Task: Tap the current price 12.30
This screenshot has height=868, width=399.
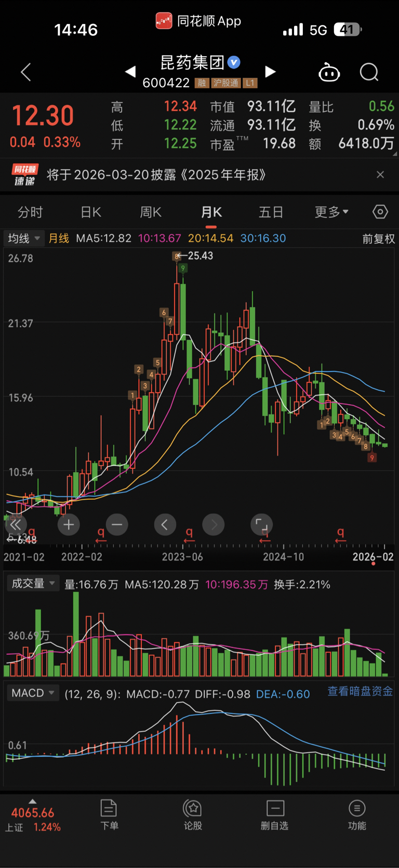Action: click(x=43, y=115)
